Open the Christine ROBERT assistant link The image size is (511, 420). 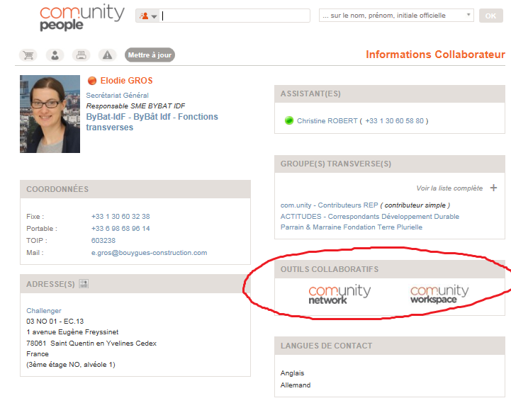click(327, 121)
